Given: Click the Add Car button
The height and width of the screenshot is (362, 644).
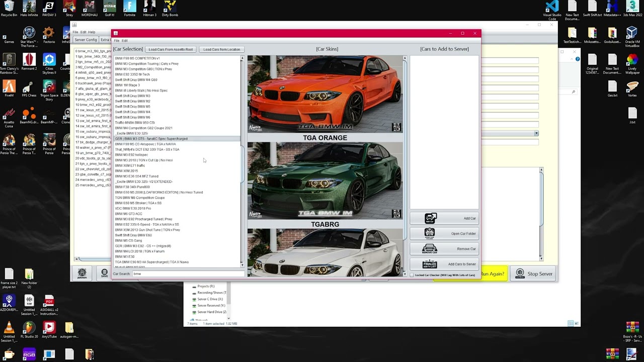Looking at the screenshot, I should pos(444,218).
